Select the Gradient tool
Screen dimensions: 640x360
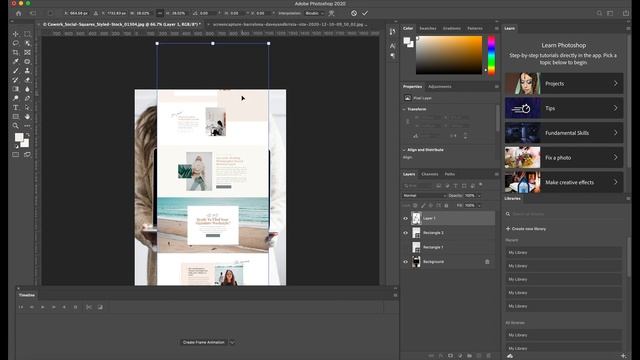[16, 89]
